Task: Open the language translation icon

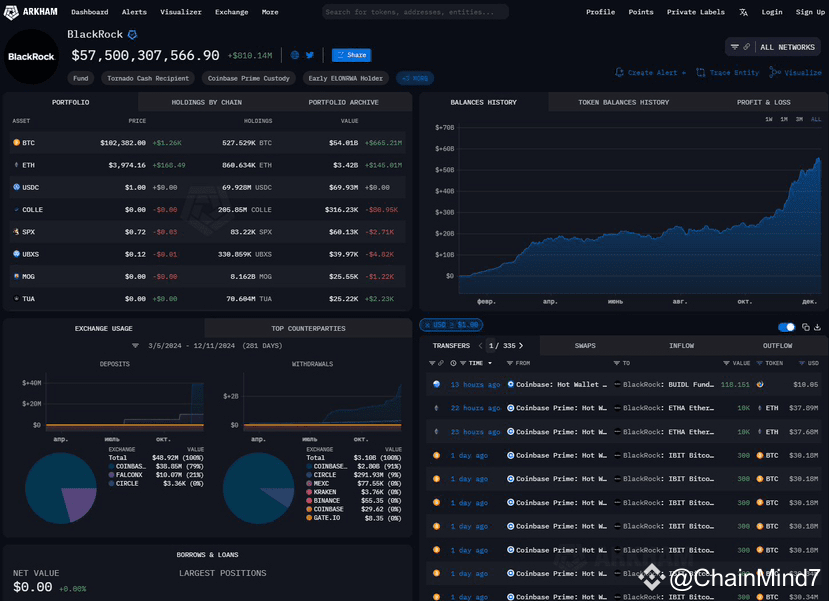Action: [x=743, y=12]
